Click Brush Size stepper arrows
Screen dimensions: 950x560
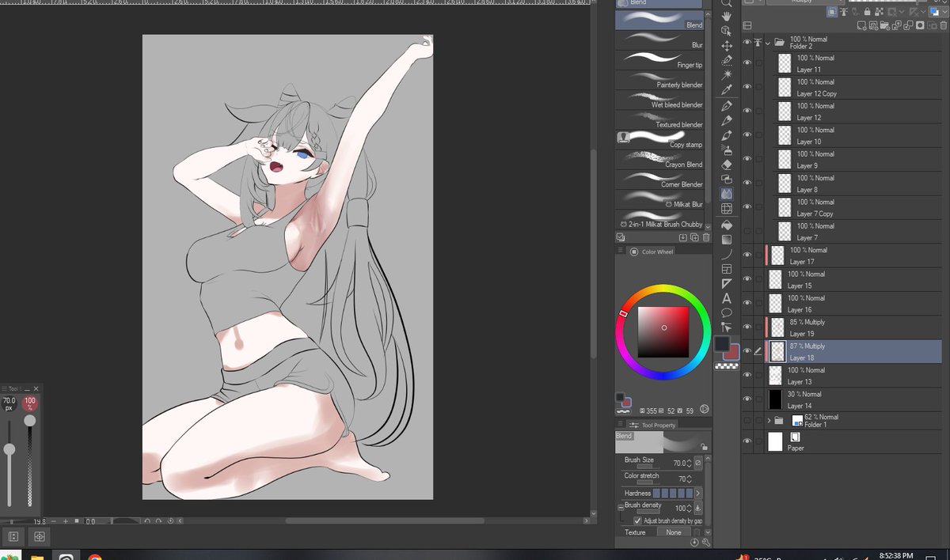689,463
